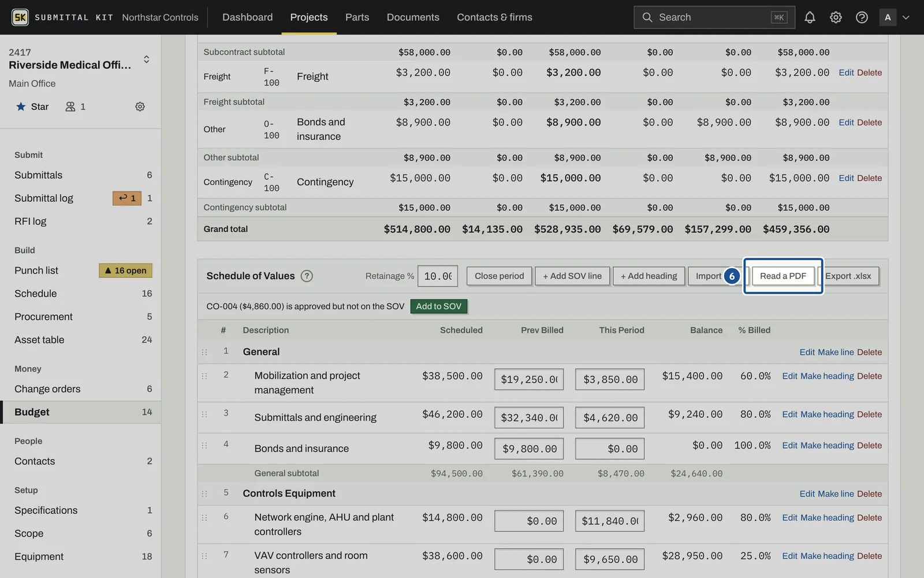Open the Parts tab
Viewport: 924px width, 578px height.
(x=357, y=17)
